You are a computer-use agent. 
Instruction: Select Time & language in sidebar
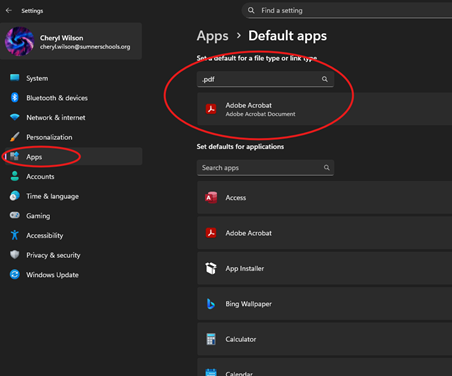tap(73, 196)
